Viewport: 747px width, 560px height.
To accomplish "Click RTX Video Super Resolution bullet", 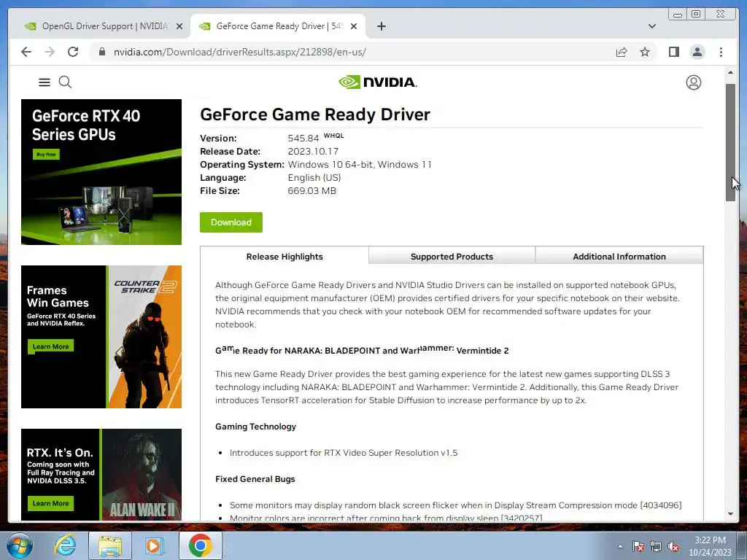I will click(344, 453).
